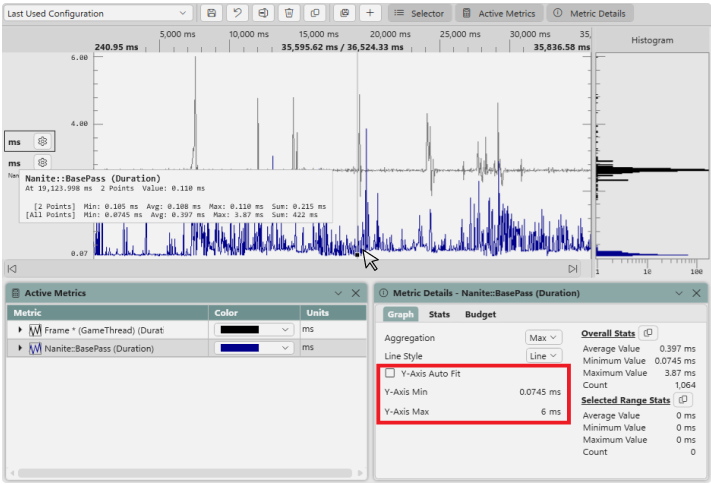Expand the Nanite::BasePass metric row
The height and width of the screenshot is (484, 711).
(20, 348)
